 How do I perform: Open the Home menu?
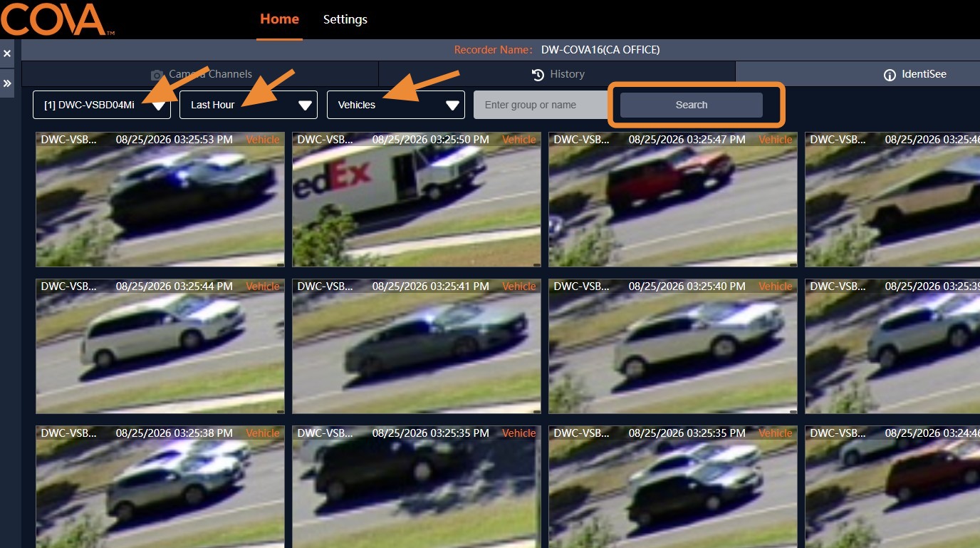pos(279,19)
